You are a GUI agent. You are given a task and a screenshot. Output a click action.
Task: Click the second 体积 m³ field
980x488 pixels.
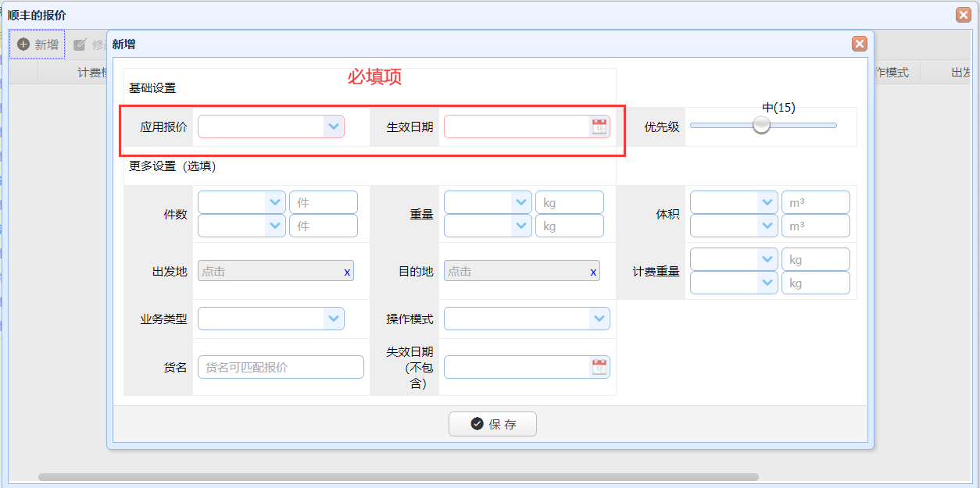click(816, 226)
